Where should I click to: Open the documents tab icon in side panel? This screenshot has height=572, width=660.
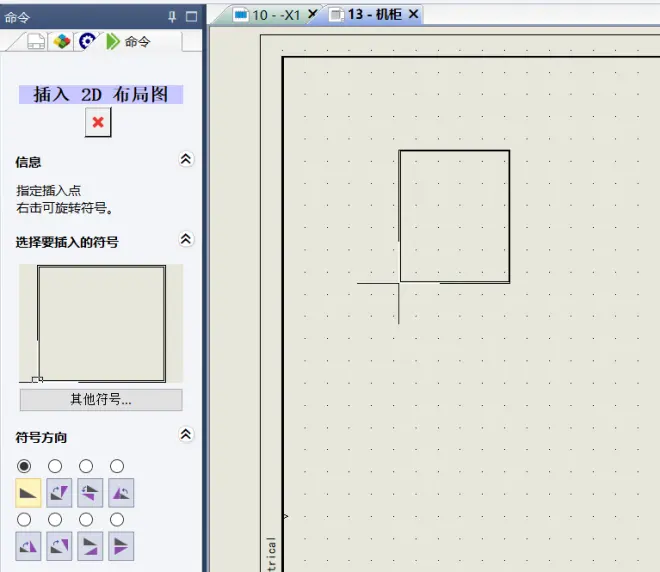(x=36, y=42)
